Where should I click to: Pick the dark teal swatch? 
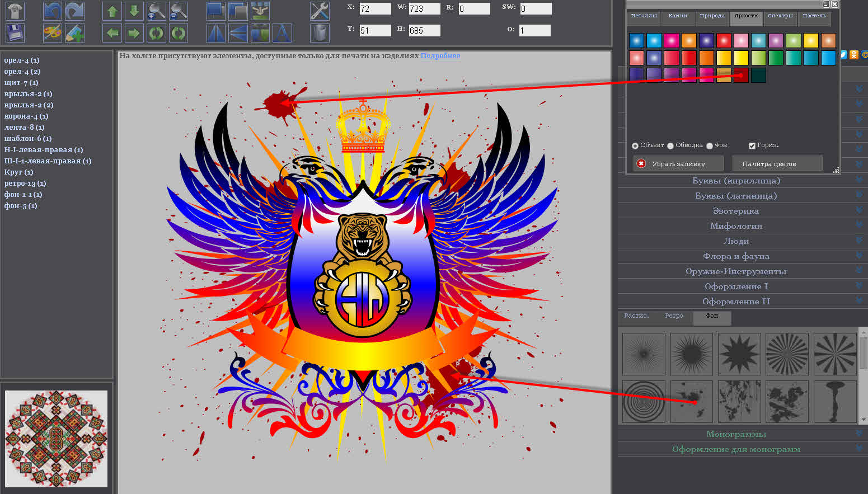[x=758, y=75]
